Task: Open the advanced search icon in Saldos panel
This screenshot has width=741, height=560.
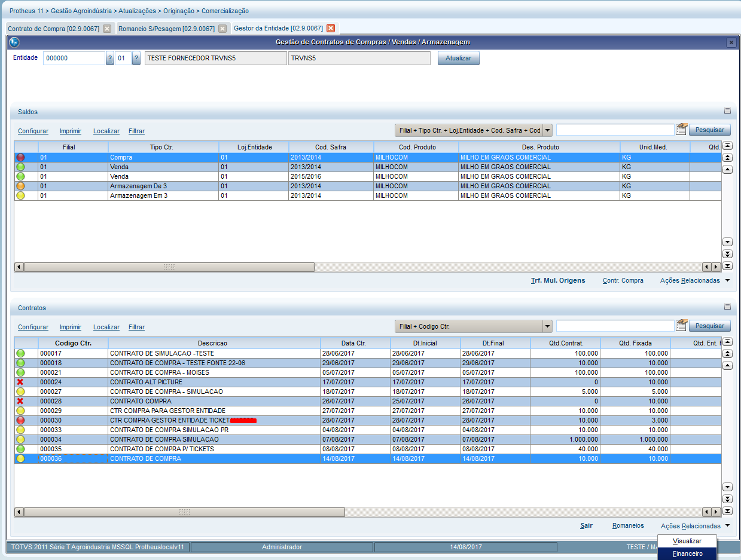Action: coord(681,130)
